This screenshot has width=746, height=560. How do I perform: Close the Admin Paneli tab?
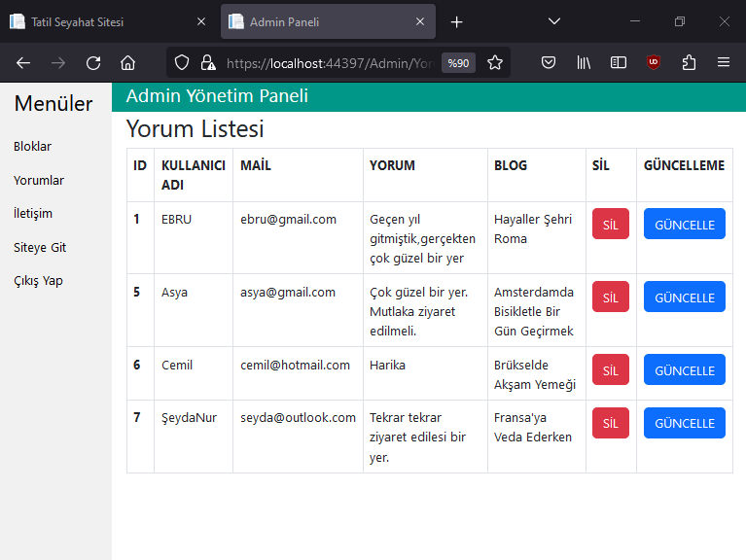coord(419,21)
